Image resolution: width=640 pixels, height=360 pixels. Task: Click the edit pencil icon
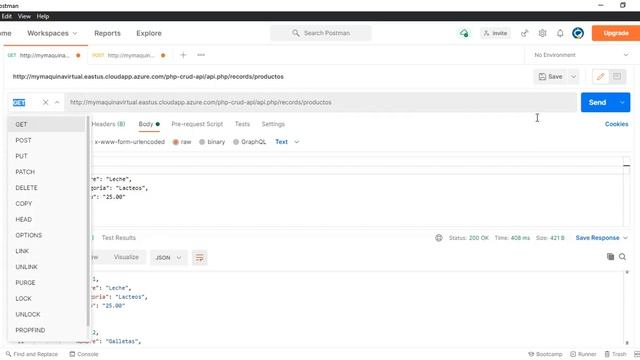tap(600, 77)
